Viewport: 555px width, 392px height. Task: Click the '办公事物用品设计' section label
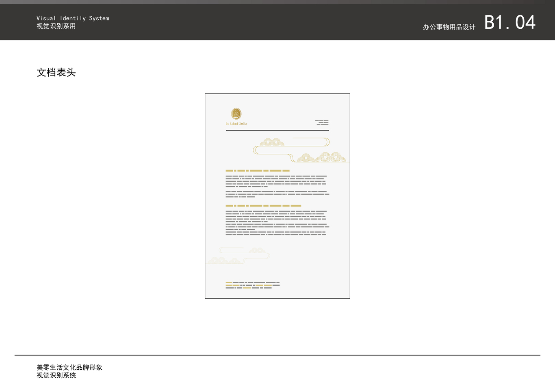449,27
